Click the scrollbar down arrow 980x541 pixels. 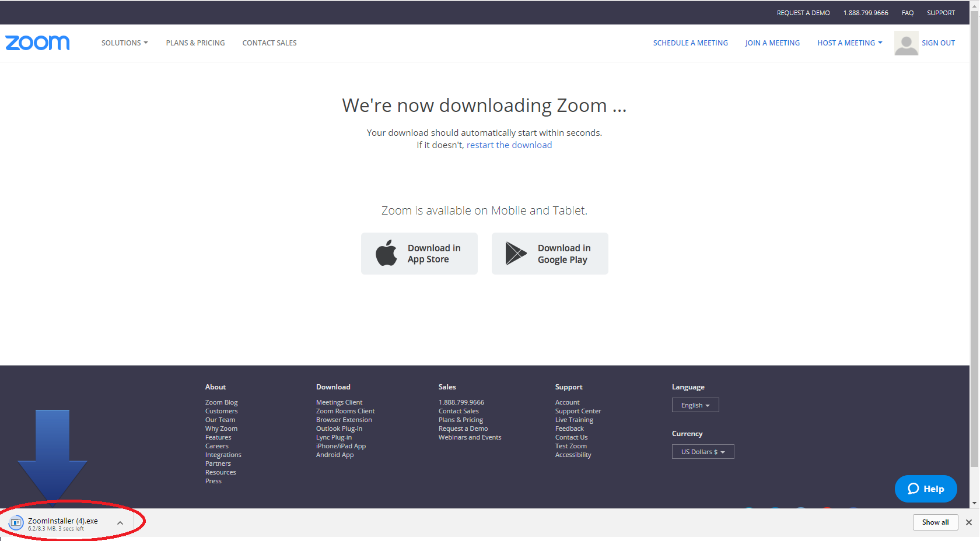[974, 503]
